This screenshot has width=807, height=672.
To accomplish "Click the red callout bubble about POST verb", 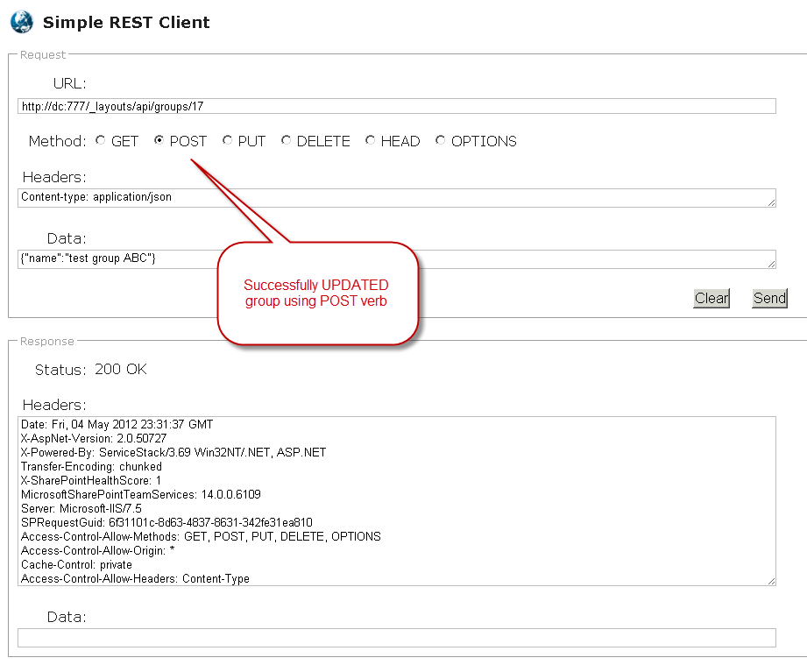I will (317, 293).
